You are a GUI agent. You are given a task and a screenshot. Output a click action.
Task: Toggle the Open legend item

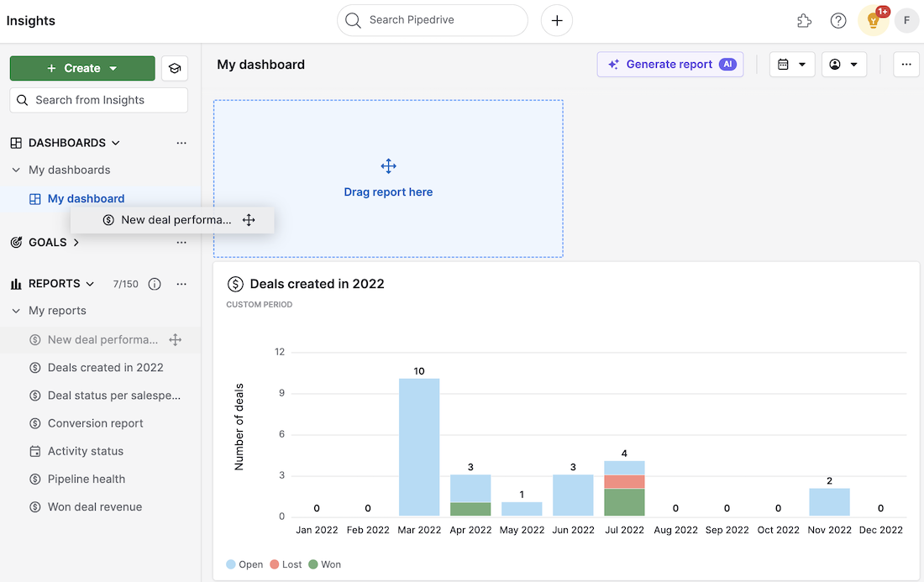244,564
